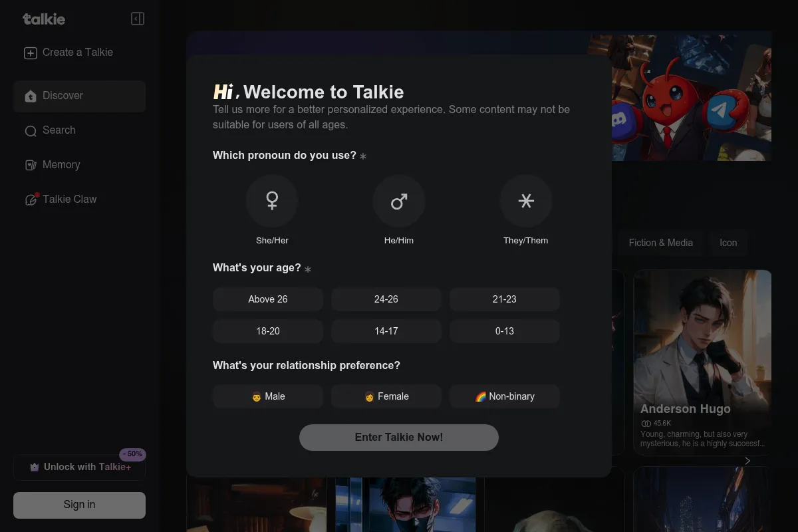Pick Male relationship preference

pos(268,396)
